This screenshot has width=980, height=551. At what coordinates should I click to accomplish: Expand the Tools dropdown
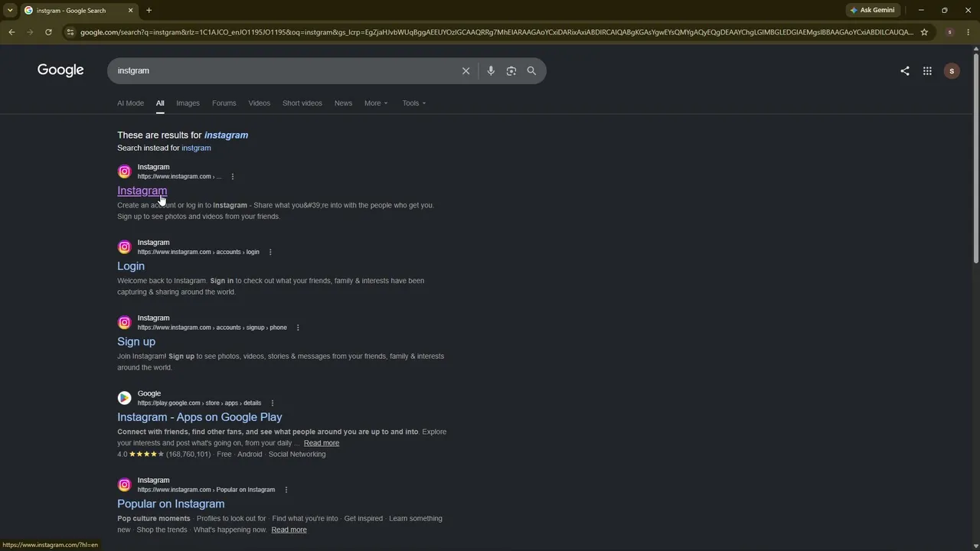(414, 103)
